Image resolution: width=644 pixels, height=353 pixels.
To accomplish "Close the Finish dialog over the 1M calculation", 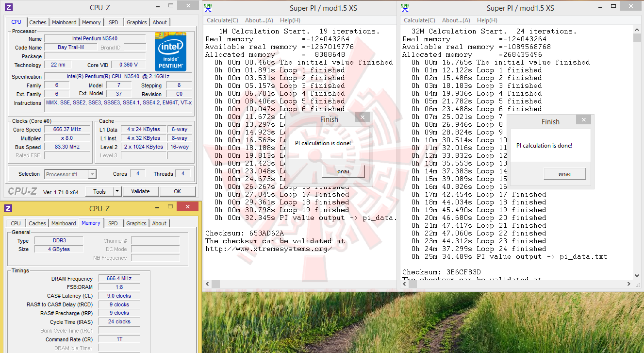I will pyautogui.click(x=362, y=117).
